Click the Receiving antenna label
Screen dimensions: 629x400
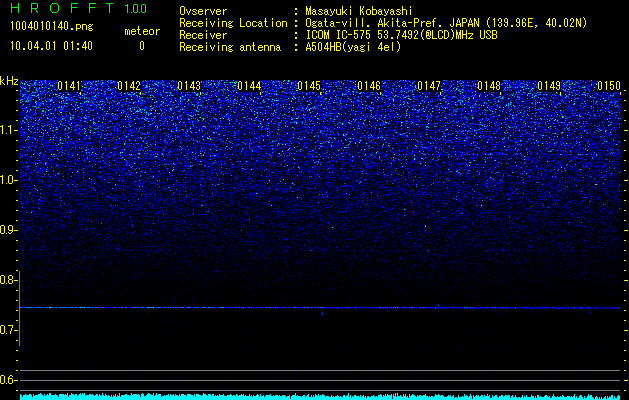coord(230,47)
